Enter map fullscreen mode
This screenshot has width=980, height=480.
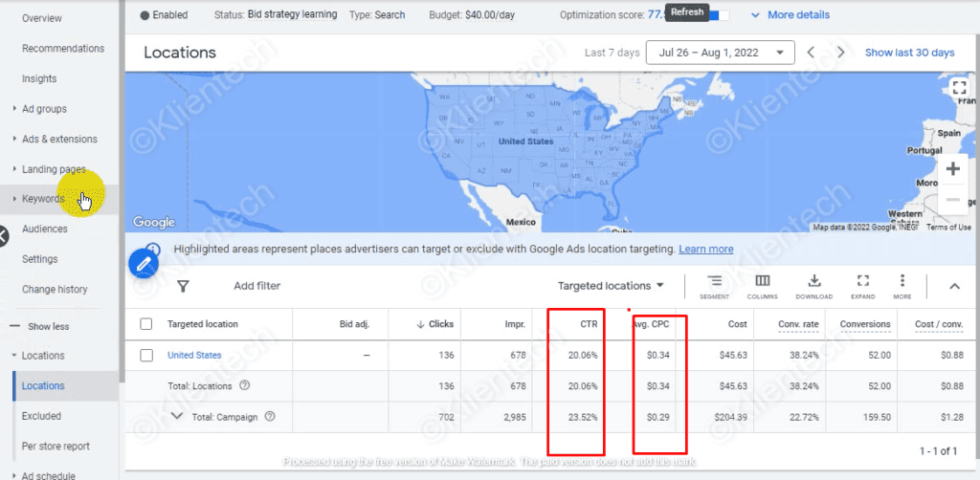coord(959,89)
